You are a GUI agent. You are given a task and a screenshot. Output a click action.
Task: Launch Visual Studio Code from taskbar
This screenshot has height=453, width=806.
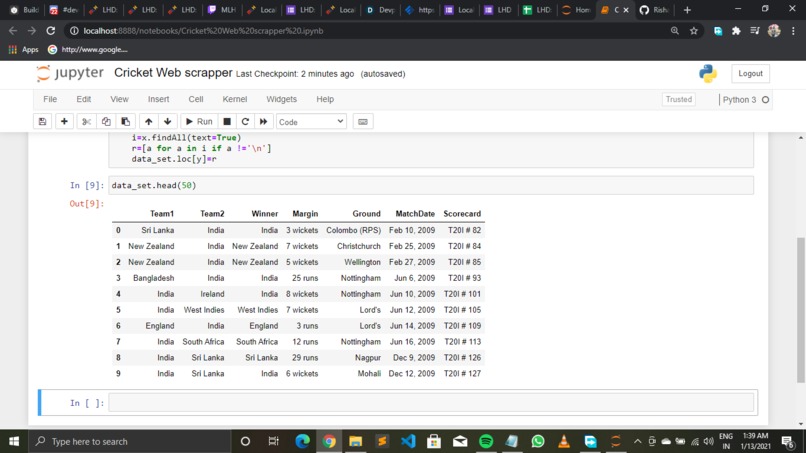click(x=408, y=441)
